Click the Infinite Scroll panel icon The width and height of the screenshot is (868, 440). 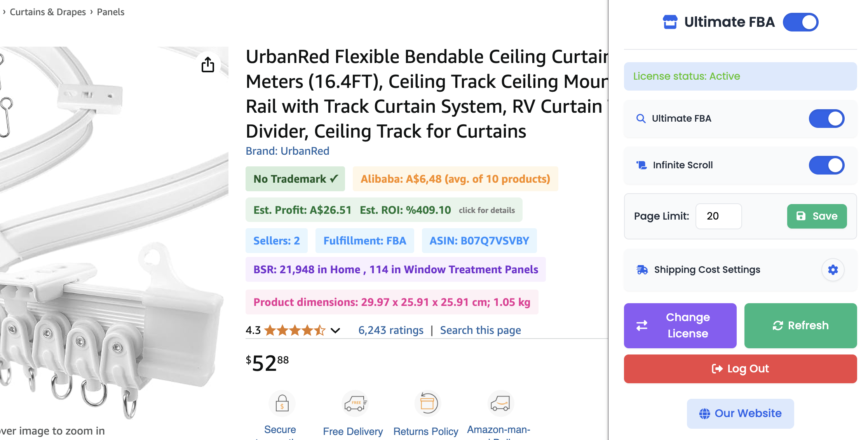tap(641, 165)
